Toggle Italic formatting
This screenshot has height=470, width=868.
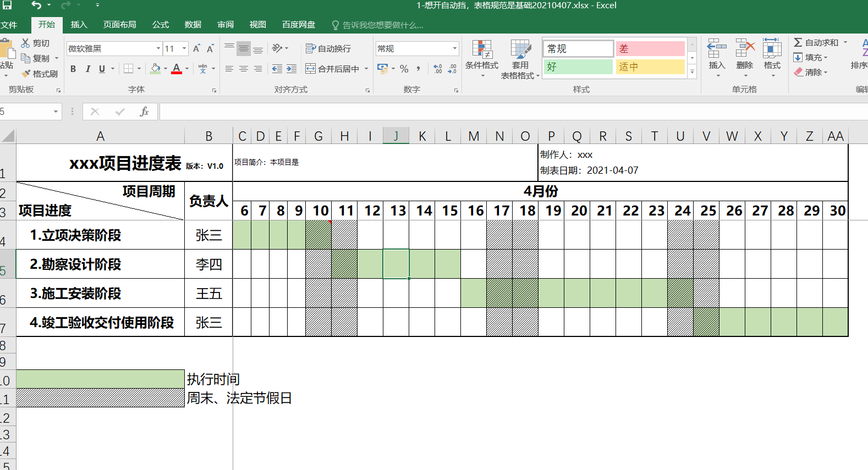(x=87, y=69)
